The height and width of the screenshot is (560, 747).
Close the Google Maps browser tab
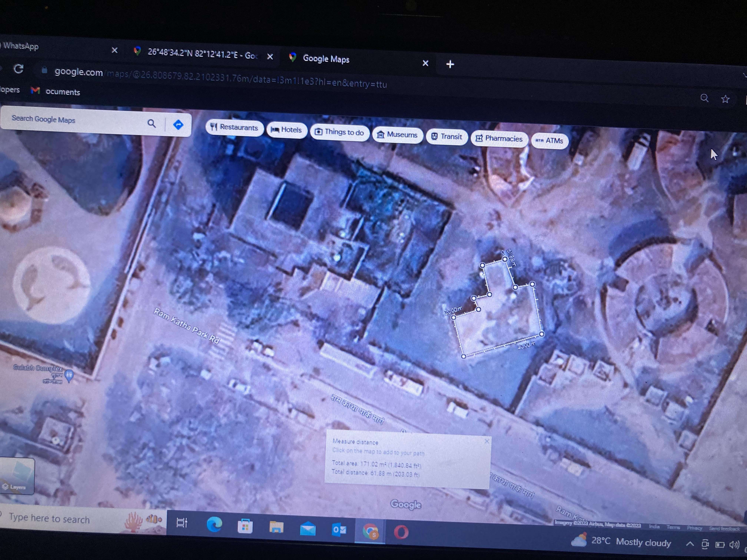(x=426, y=63)
